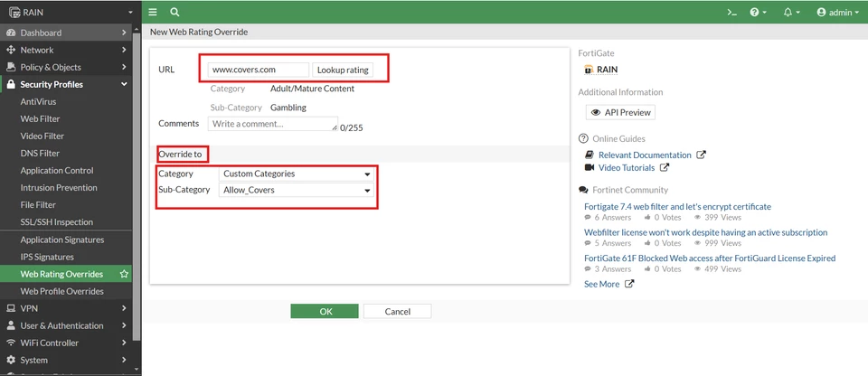Click the external link icon beside Relevant Documentation
The image size is (868, 376).
click(x=701, y=155)
